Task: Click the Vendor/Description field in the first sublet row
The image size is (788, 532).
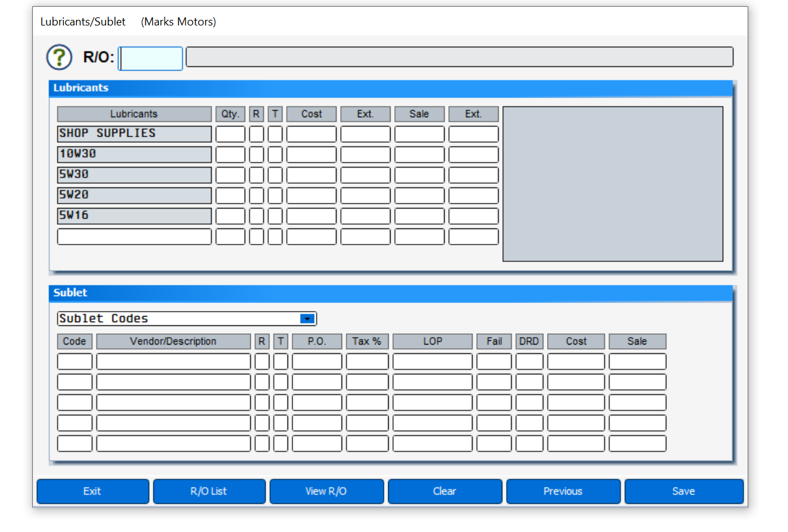Action: click(173, 361)
